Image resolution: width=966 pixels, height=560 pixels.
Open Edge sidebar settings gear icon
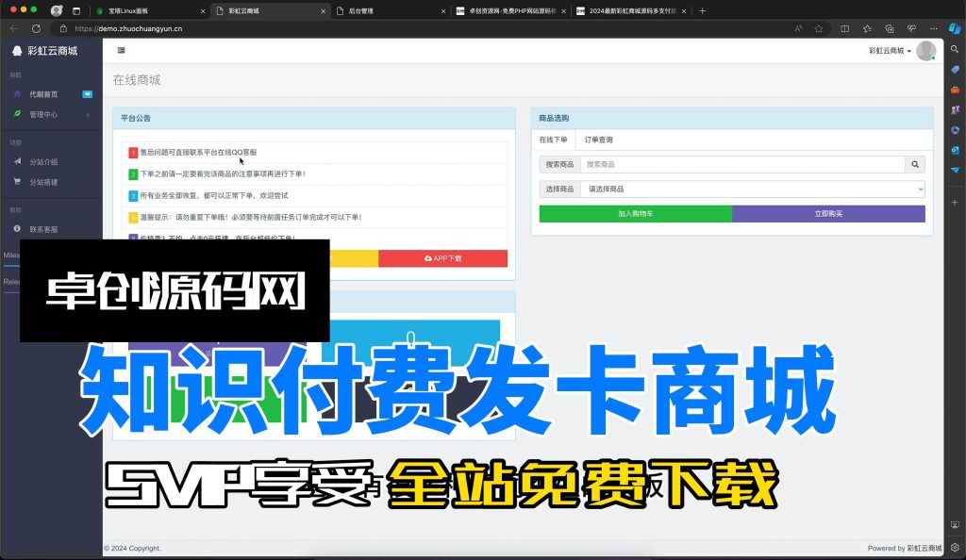(955, 547)
